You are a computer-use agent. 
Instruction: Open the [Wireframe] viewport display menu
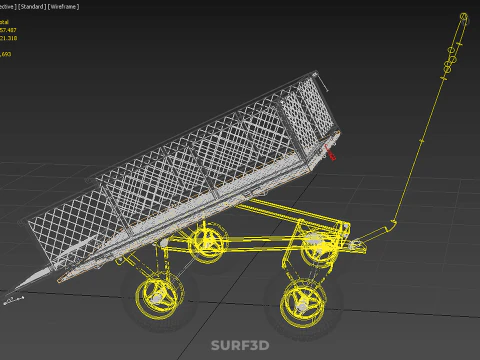pyautogui.click(x=64, y=7)
